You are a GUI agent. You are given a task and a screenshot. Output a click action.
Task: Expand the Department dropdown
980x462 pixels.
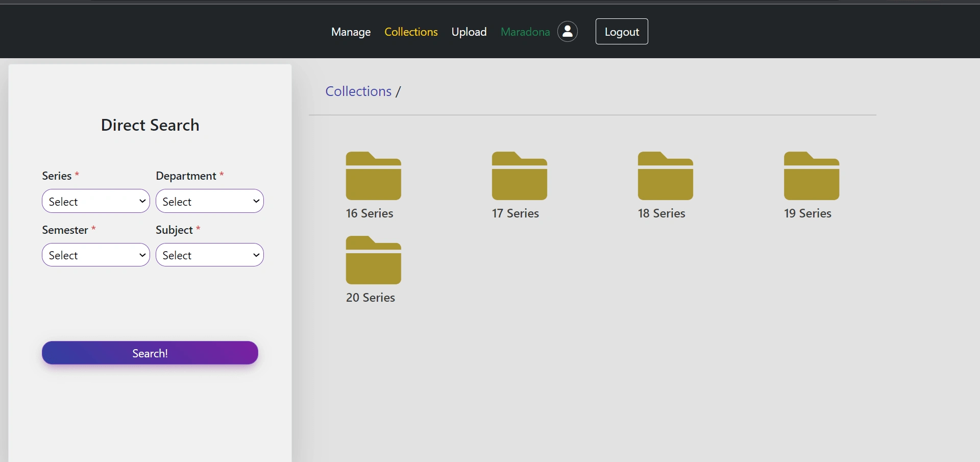tap(209, 201)
